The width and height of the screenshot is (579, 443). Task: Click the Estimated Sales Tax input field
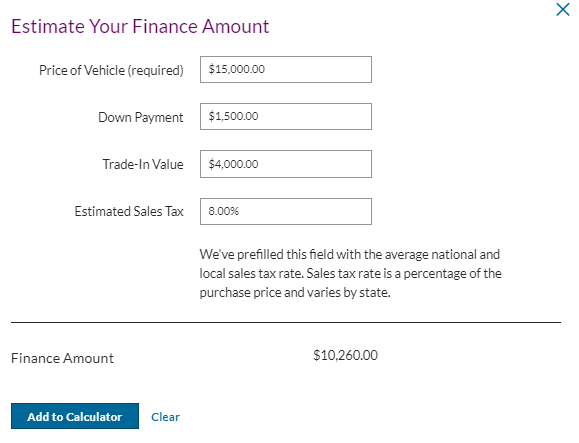click(x=286, y=212)
